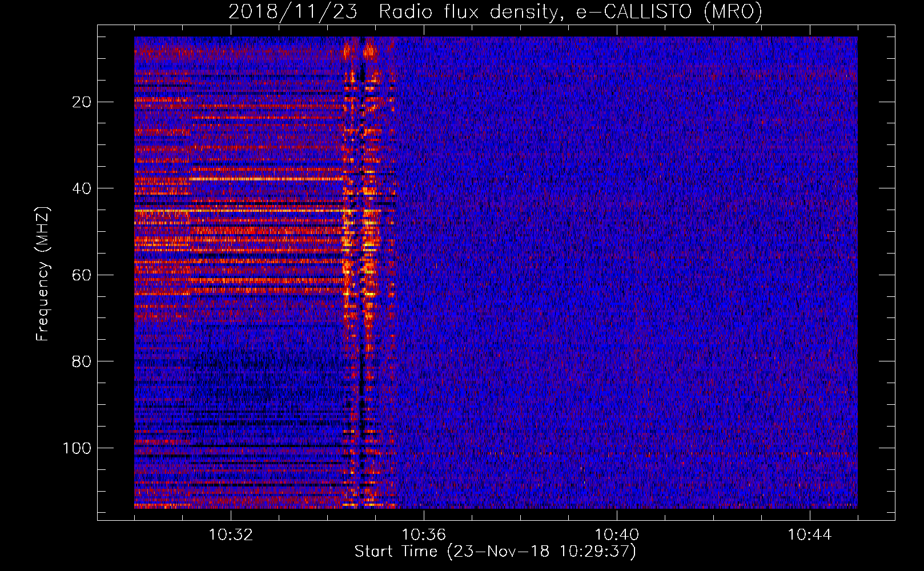
Task: Click the 10:40 time tick label
Action: 617,535
